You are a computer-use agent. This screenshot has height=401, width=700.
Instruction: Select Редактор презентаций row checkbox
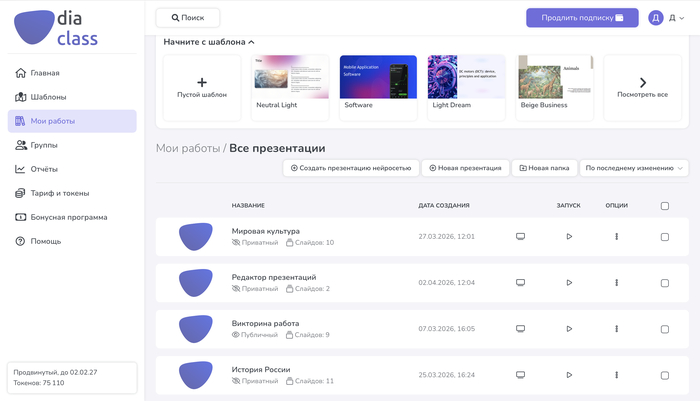665,283
